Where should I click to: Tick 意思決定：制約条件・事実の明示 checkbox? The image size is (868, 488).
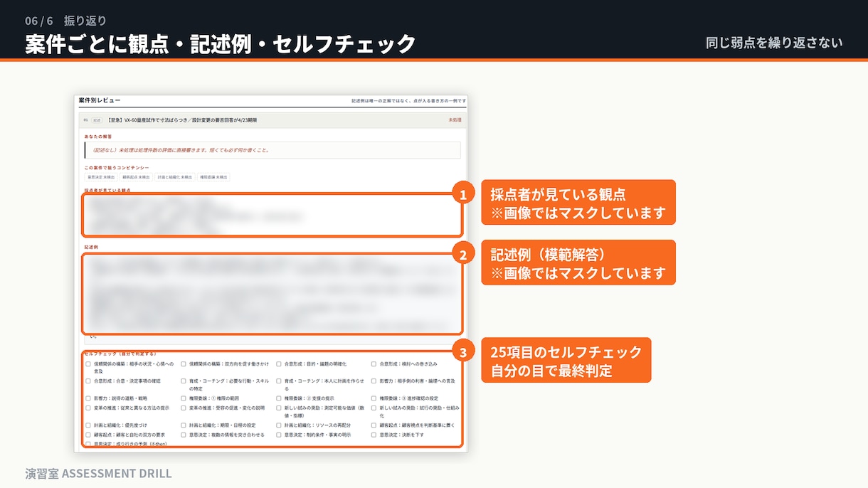pos(279,434)
